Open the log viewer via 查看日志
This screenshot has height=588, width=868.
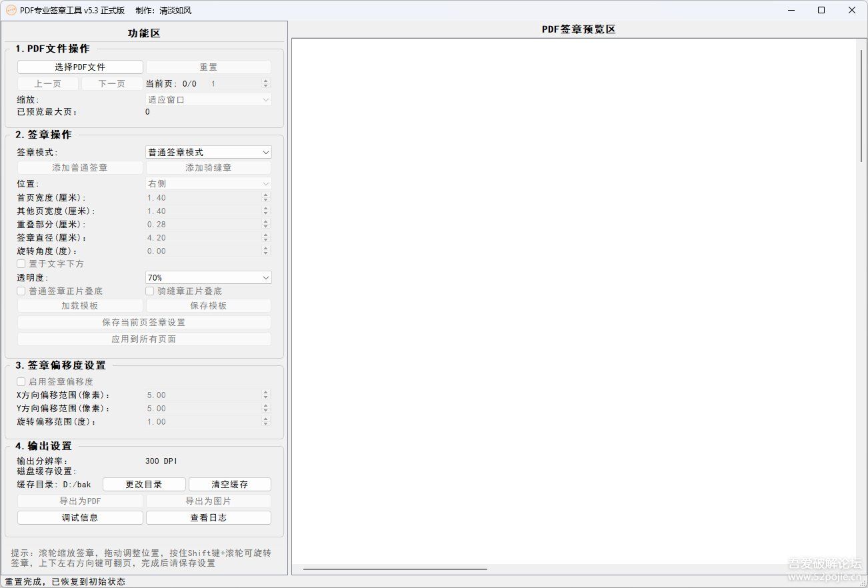208,517
